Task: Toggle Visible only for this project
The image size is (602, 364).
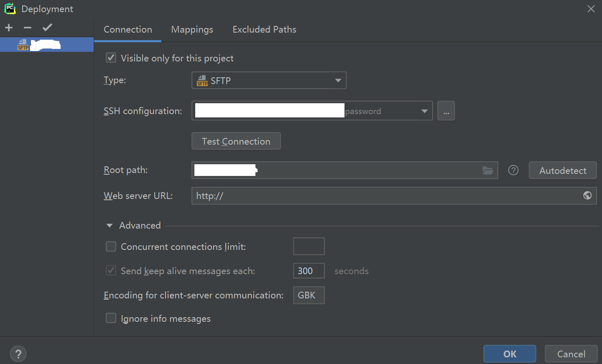Action: (x=111, y=58)
